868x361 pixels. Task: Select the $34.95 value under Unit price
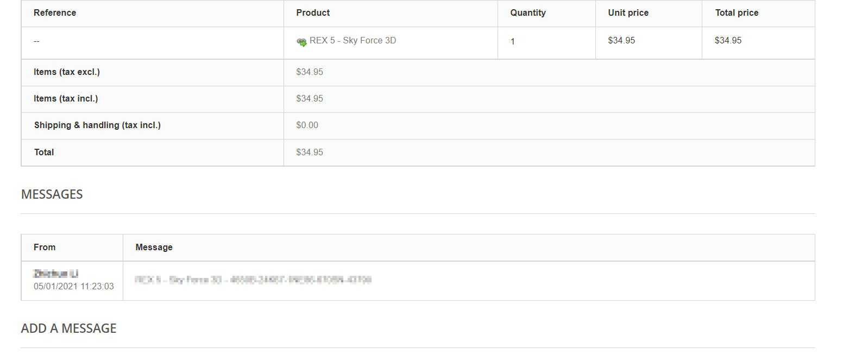(621, 41)
